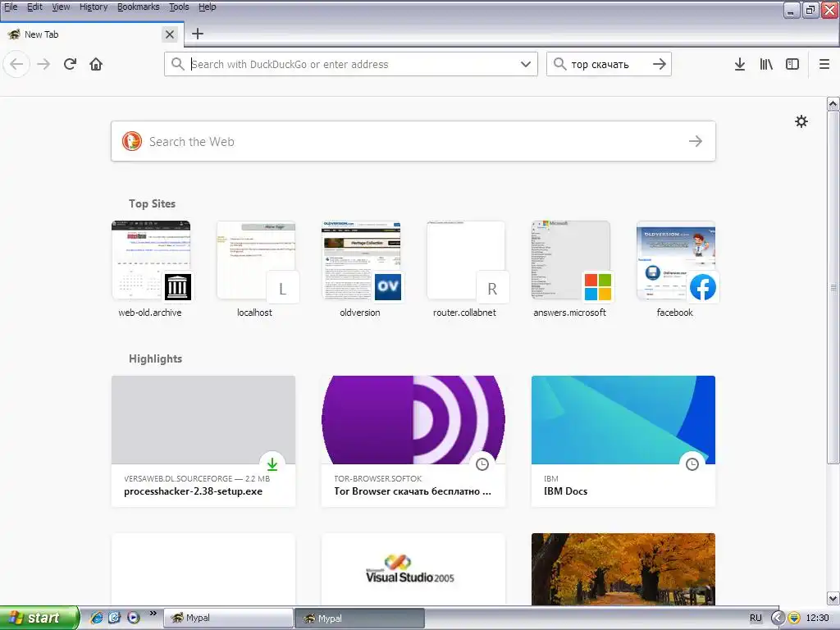The height and width of the screenshot is (630, 840).
Task: Open the View menu
Action: (x=61, y=7)
